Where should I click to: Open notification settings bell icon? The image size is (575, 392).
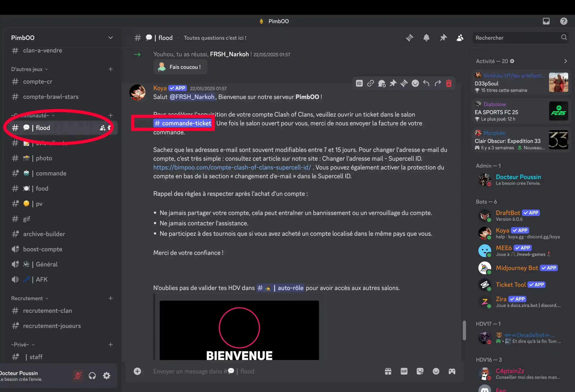(x=426, y=38)
